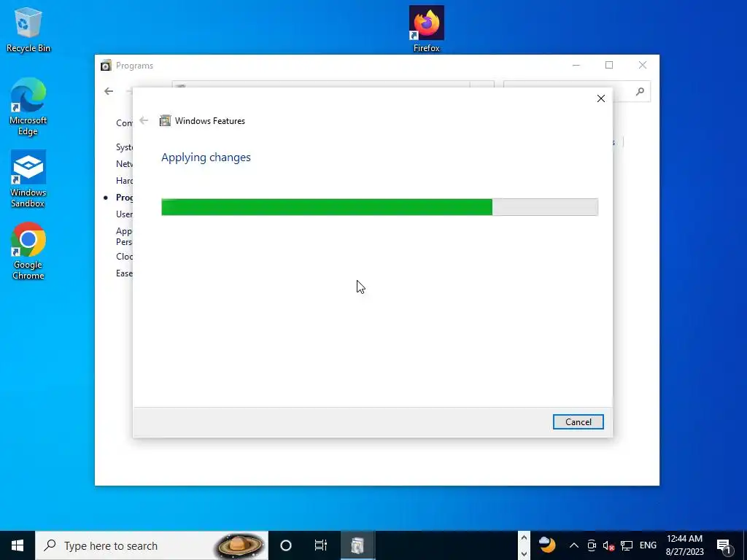
Task: Open the notification center icon
Action: point(724,545)
